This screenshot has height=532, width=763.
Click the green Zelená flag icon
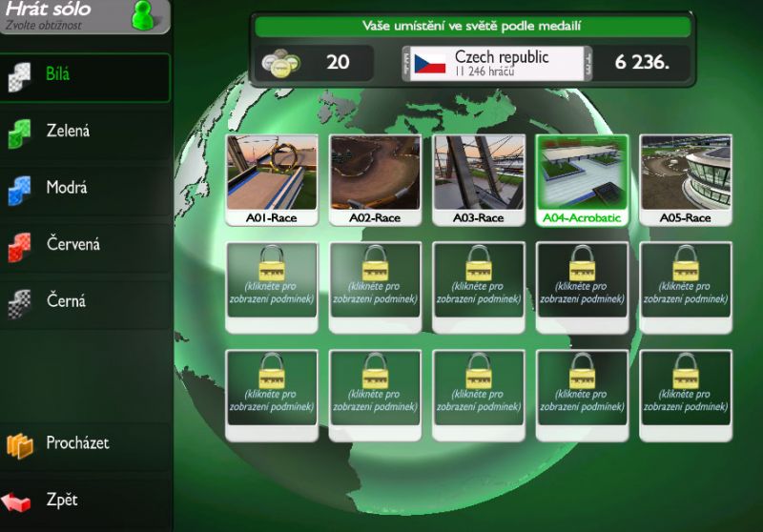point(19,133)
